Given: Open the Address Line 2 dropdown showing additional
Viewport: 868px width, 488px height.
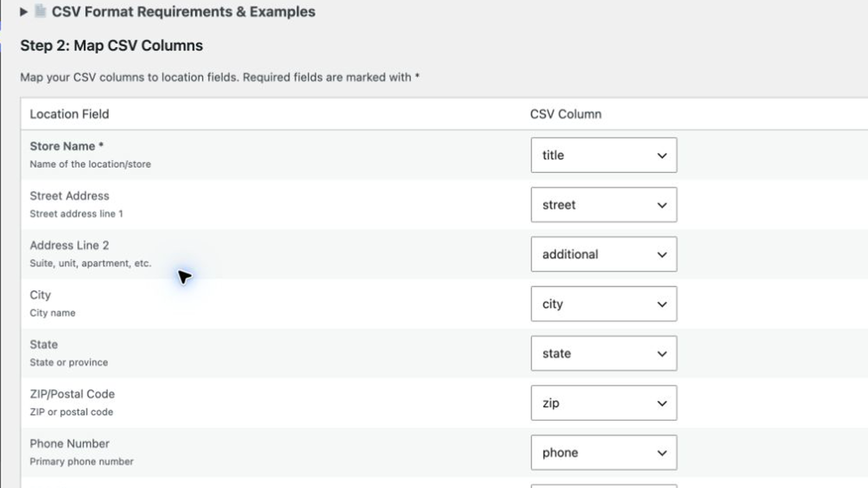Looking at the screenshot, I should coord(604,254).
